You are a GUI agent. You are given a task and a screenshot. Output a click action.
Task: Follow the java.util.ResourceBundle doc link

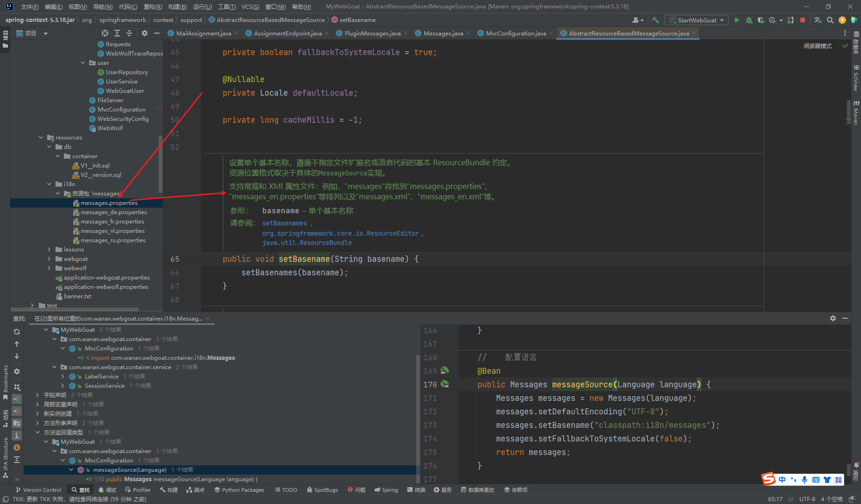(307, 243)
